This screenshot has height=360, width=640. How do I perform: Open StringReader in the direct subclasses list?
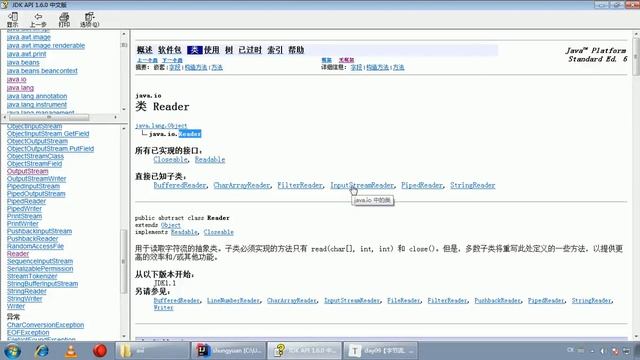point(473,185)
